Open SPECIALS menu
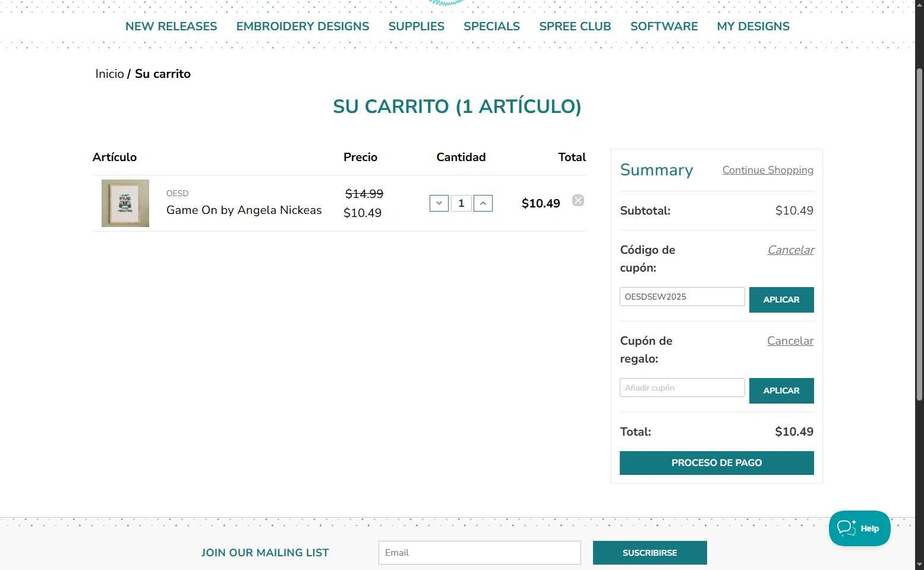The width and height of the screenshot is (924, 570). (x=491, y=26)
